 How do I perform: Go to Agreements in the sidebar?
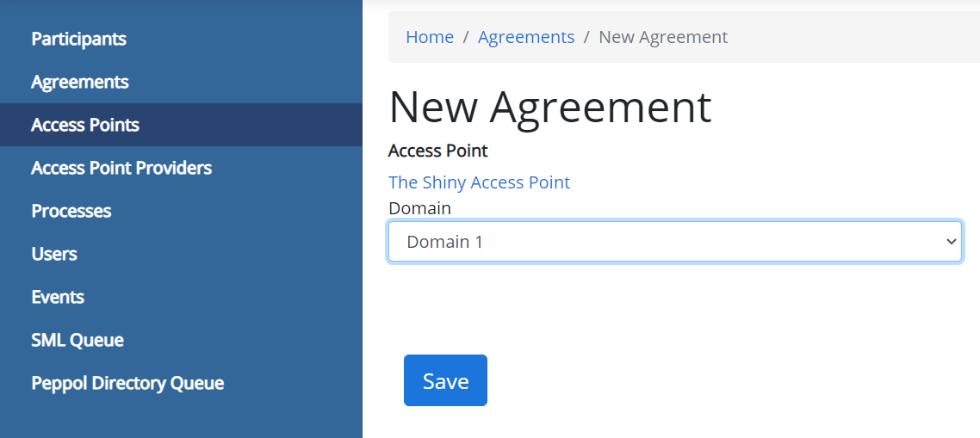80,82
